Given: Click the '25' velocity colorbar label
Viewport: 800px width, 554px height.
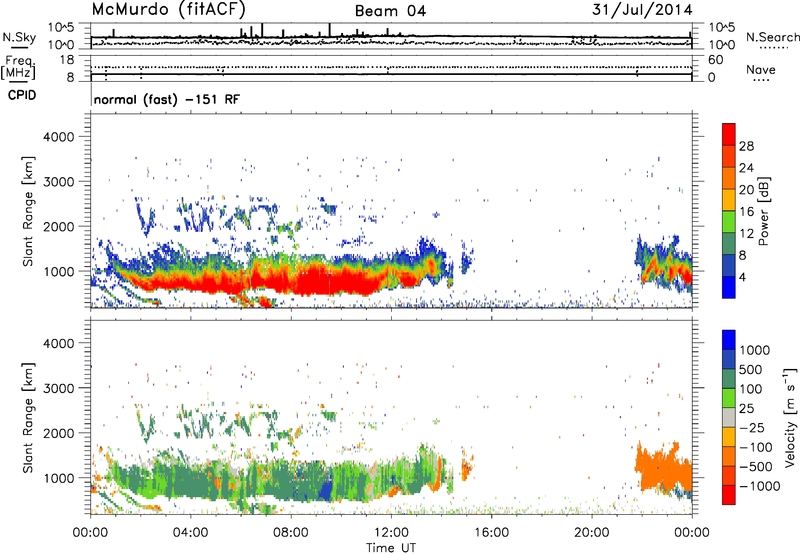Looking at the screenshot, I should point(747,409).
